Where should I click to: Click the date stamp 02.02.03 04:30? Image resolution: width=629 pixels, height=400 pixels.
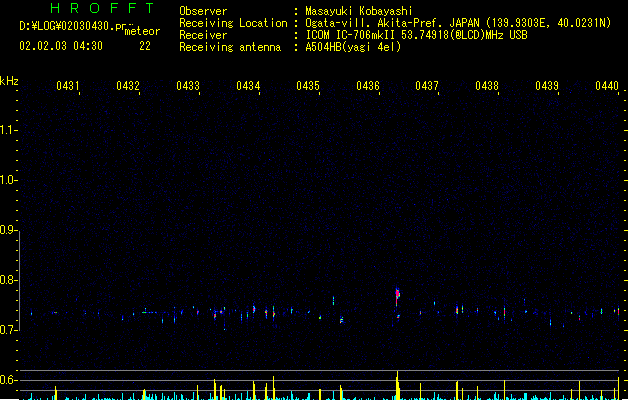tap(61, 46)
